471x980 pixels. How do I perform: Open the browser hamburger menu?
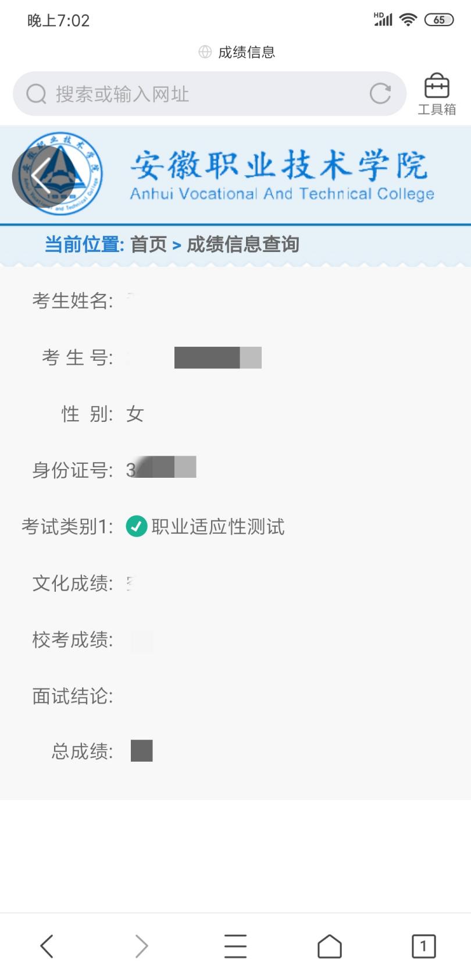(x=235, y=946)
